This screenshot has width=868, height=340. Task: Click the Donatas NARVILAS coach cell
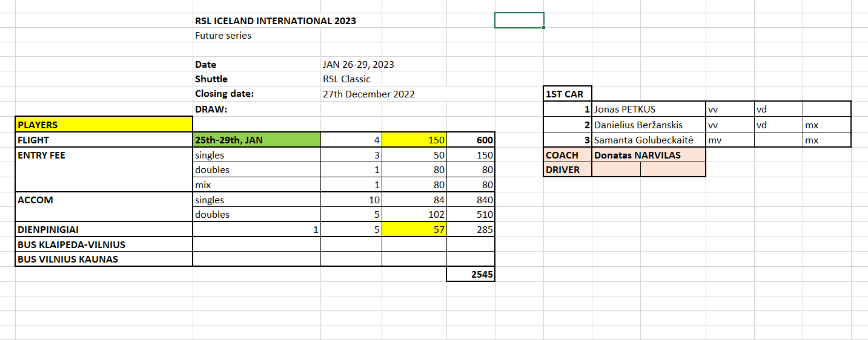click(648, 155)
